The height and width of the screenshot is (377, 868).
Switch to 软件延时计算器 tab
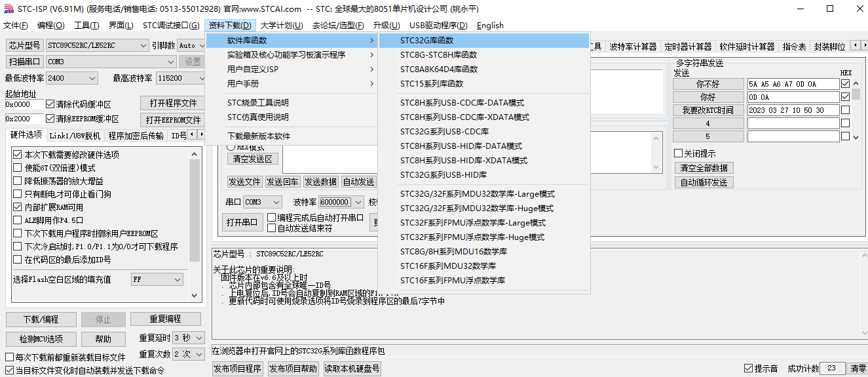(747, 47)
